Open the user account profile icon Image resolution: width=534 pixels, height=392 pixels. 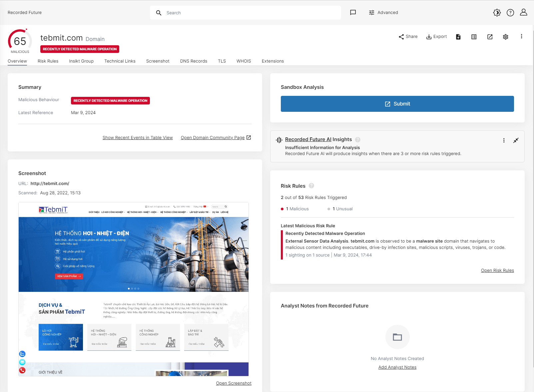pos(523,13)
